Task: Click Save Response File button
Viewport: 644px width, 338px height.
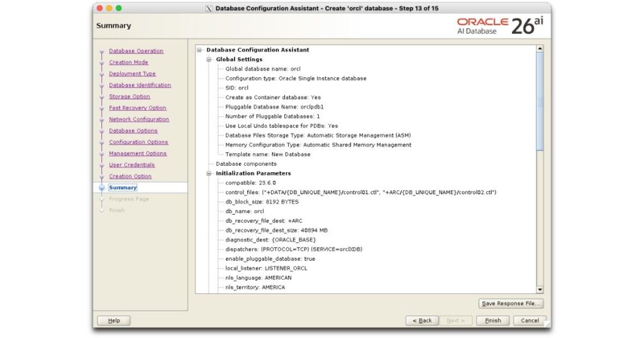Action: 511,303
